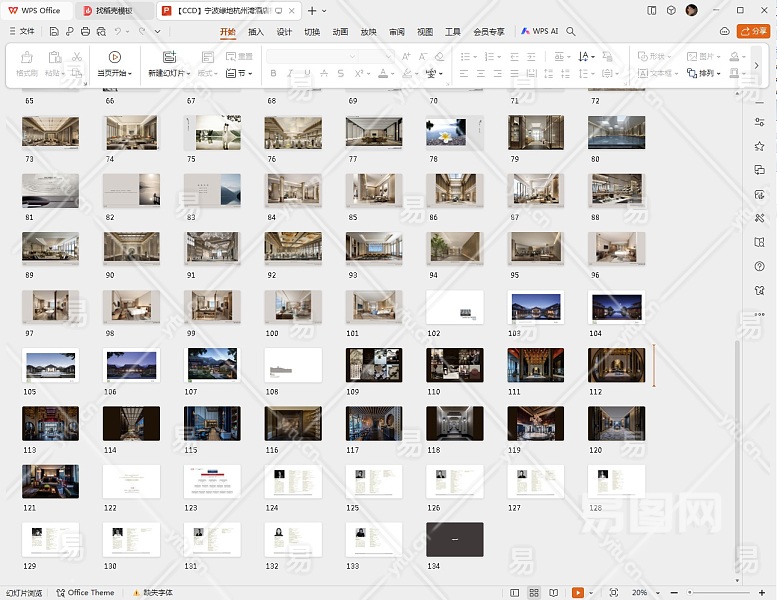Select slide thumbnail number 134
Viewport: 777px width, 600px height.
(454, 539)
